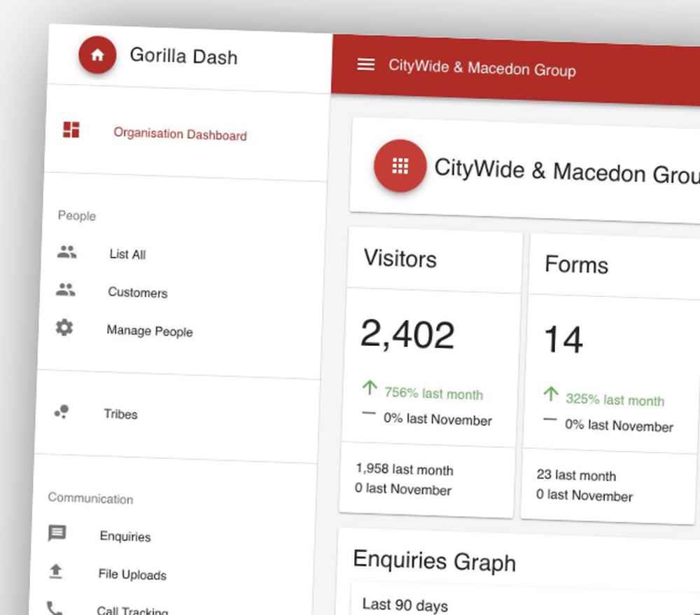Open List All people page
Viewport: 700px width, 615px height.
(x=127, y=254)
